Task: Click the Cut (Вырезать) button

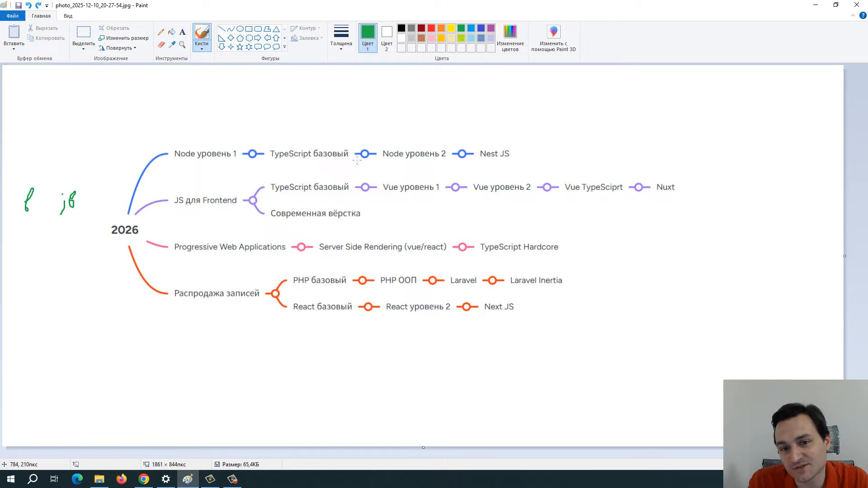Action: click(x=43, y=28)
